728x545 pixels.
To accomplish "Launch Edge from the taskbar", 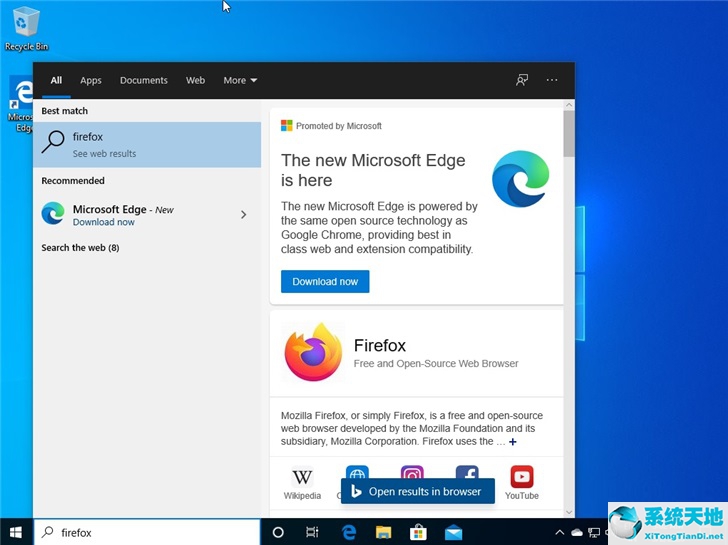I will 349,532.
